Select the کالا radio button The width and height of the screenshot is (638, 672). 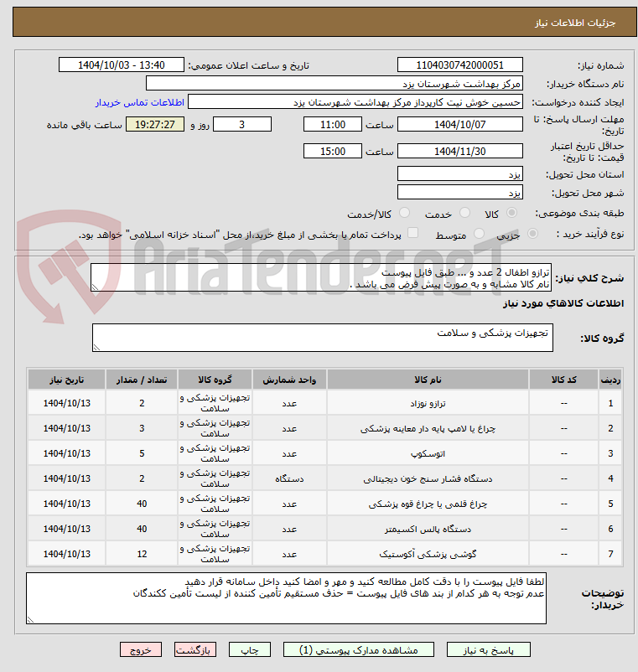point(511,213)
